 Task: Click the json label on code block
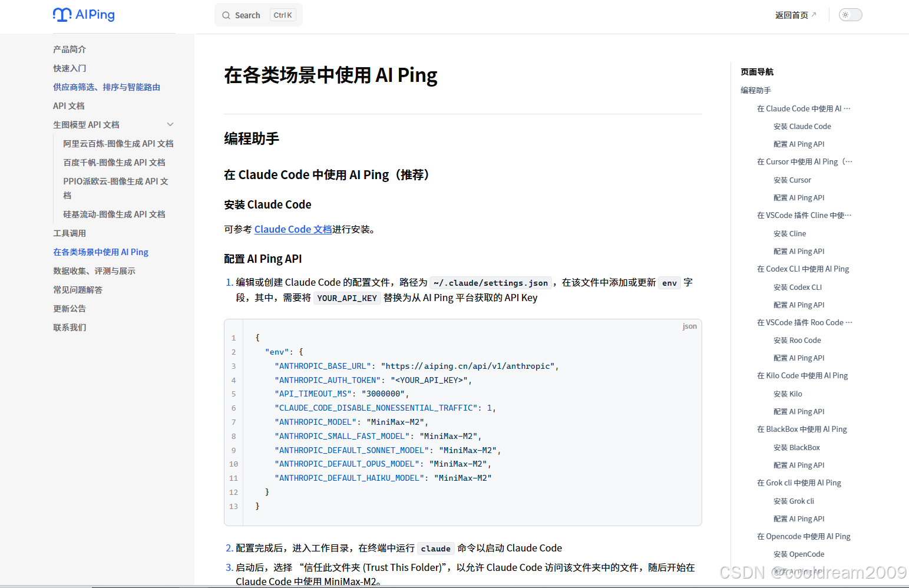point(689,326)
